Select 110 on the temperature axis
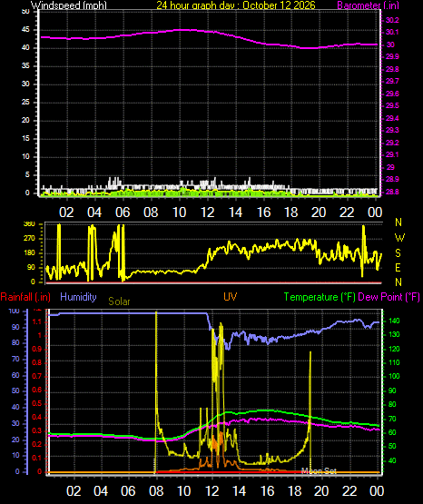Viewport: 423px width, 504px height. pos(394,363)
